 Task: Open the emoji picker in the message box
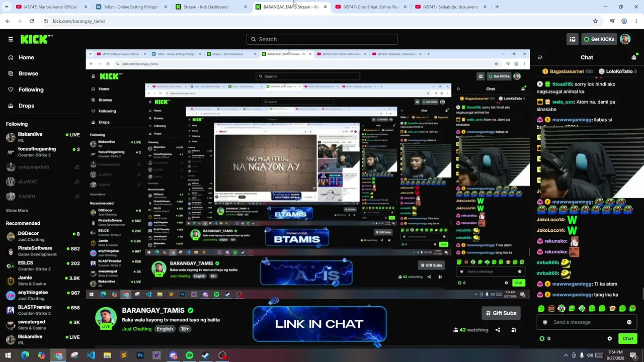pyautogui.click(x=629, y=322)
